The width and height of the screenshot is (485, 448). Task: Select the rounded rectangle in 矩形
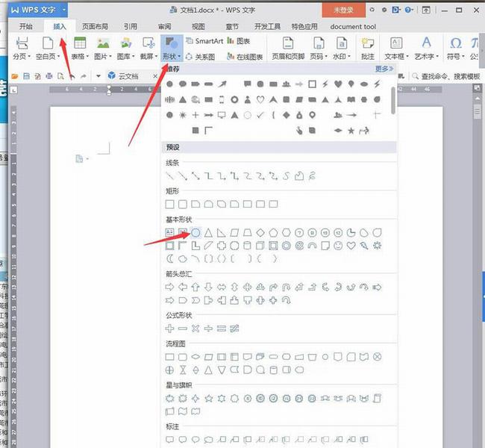click(183, 204)
